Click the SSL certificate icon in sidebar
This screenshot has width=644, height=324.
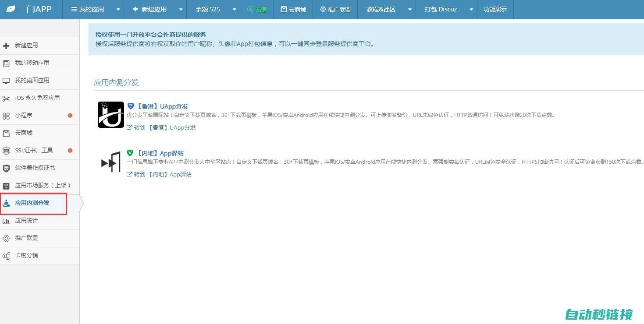click(6, 151)
